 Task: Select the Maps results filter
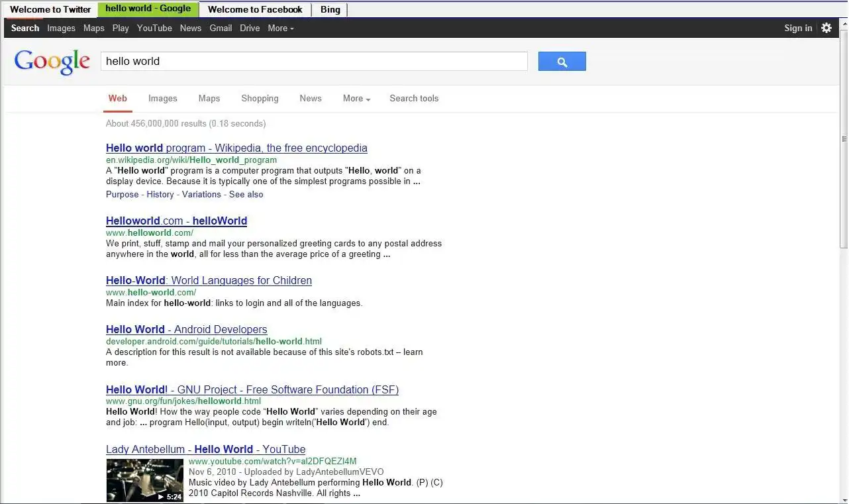coord(209,98)
